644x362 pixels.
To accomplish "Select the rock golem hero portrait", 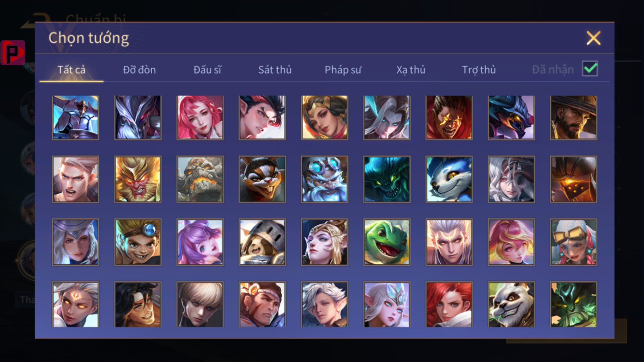I will coord(200,179).
